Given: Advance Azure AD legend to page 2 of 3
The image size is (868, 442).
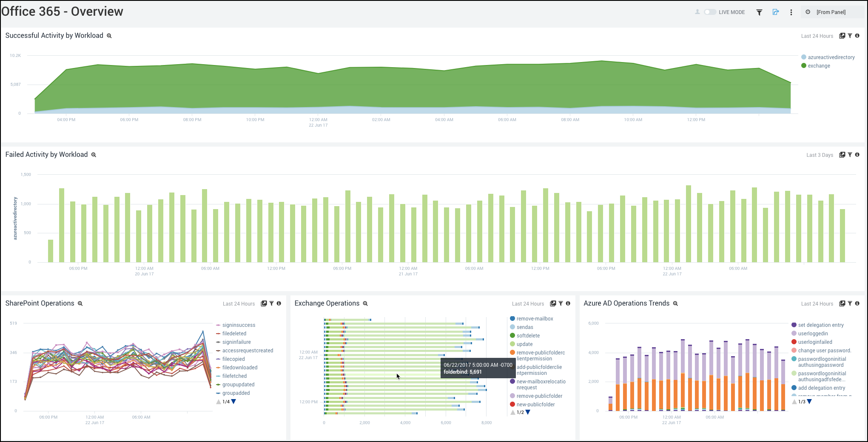Looking at the screenshot, I should click(x=808, y=401).
